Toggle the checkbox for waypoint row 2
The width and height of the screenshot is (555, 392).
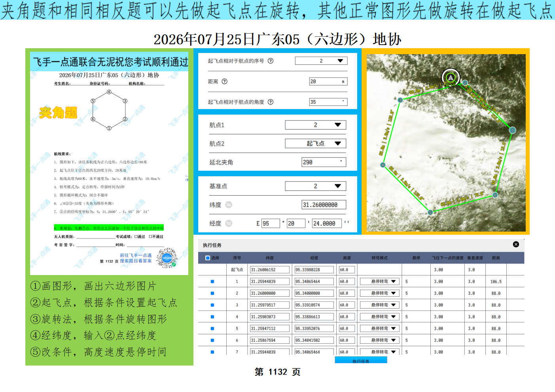pyautogui.click(x=212, y=294)
